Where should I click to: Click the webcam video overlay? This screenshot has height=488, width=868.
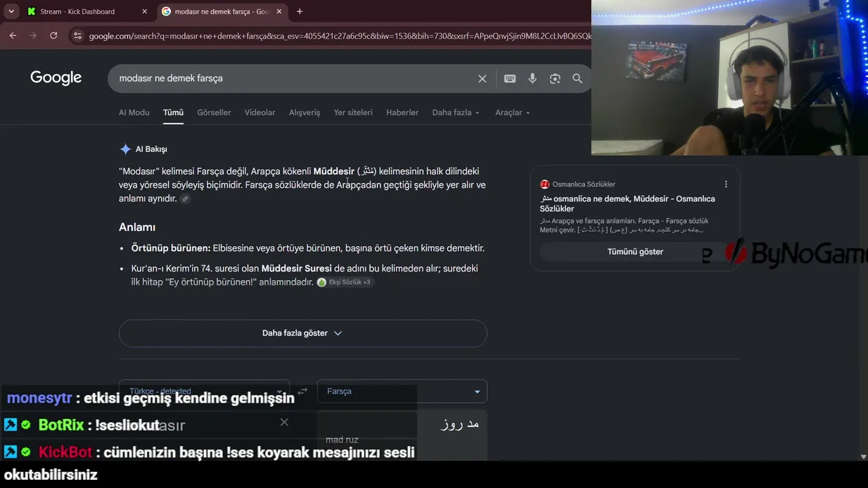[730, 77]
